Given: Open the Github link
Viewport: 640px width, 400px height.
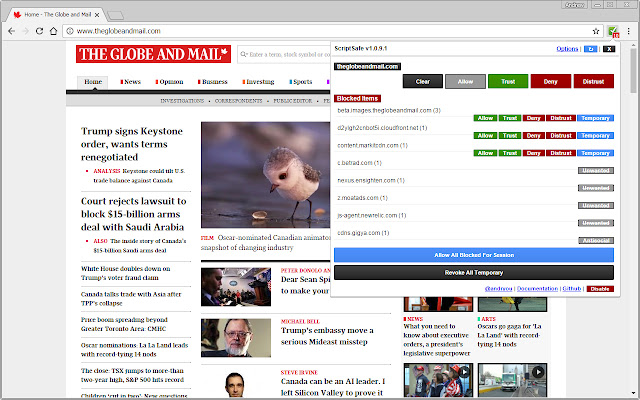Looking at the screenshot, I should [x=572, y=289].
